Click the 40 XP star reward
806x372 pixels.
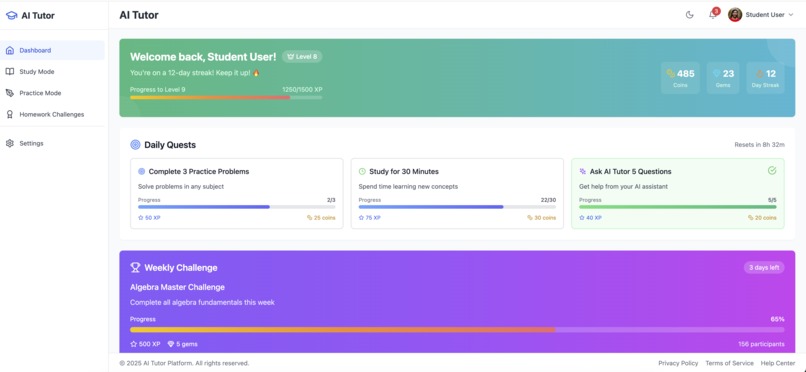(590, 218)
